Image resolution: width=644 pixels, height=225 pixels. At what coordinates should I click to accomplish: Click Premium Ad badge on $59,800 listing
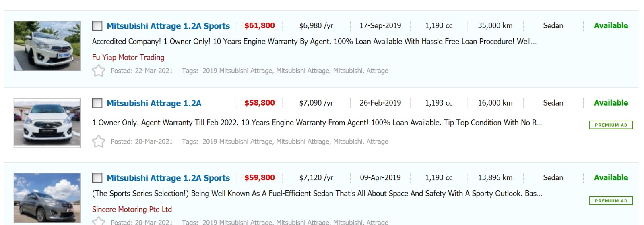coord(611,201)
